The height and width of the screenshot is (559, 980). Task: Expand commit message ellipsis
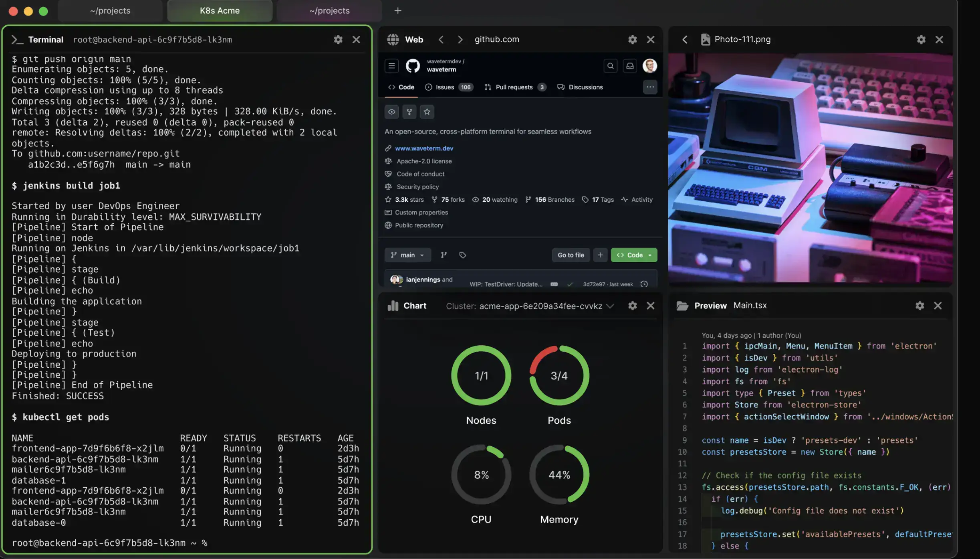(554, 284)
